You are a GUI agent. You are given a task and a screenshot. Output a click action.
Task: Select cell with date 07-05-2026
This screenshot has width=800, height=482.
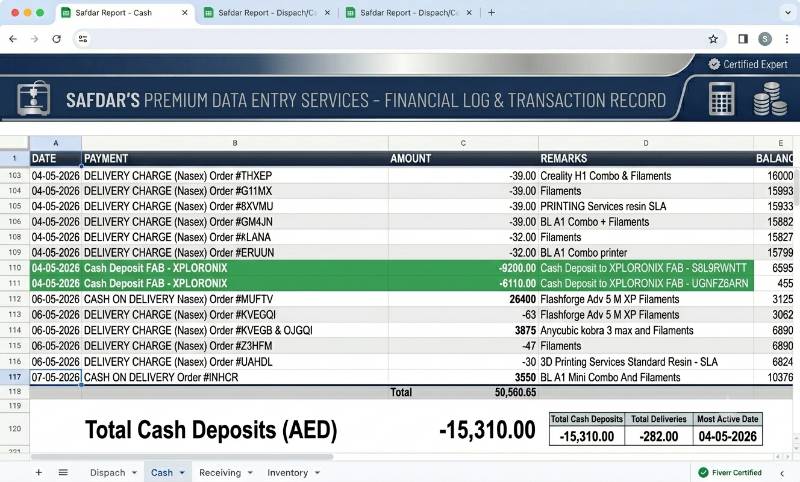(x=55, y=377)
